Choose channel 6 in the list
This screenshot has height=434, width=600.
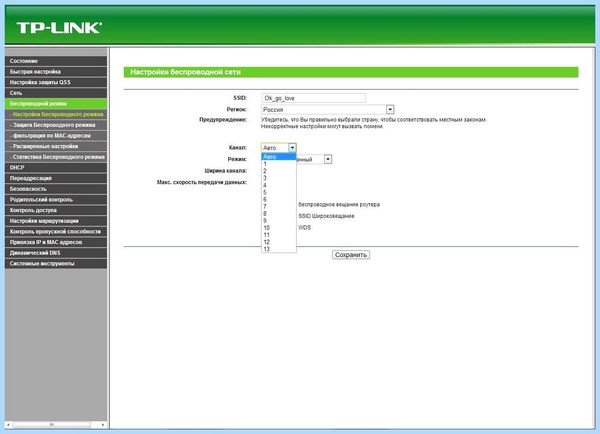tap(279, 199)
